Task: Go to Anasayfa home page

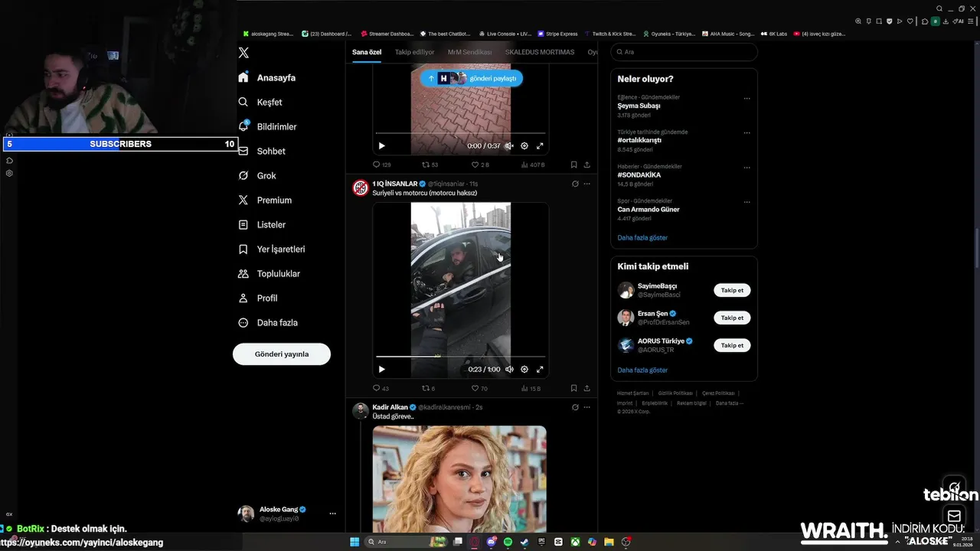Action: point(266,77)
